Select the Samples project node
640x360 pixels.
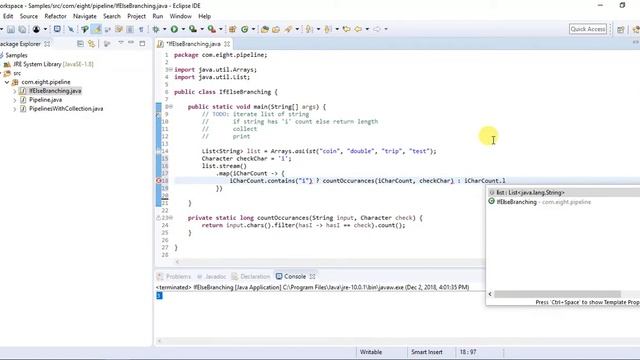tap(16, 55)
